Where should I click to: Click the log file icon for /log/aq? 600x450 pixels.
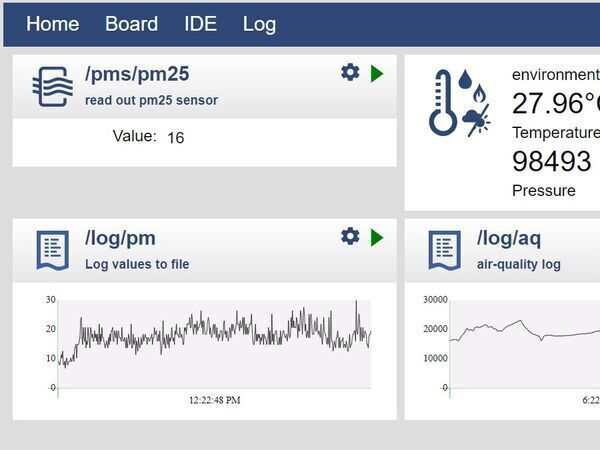pyautogui.click(x=445, y=250)
